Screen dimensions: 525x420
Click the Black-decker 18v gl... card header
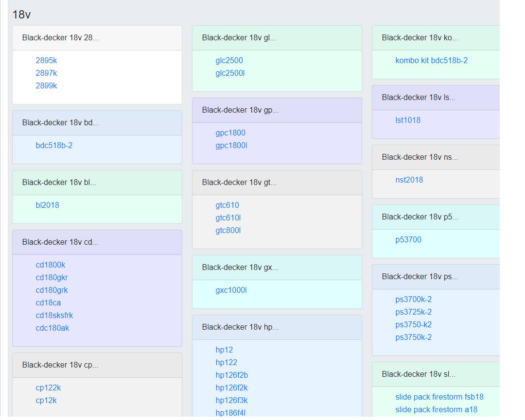pos(277,38)
